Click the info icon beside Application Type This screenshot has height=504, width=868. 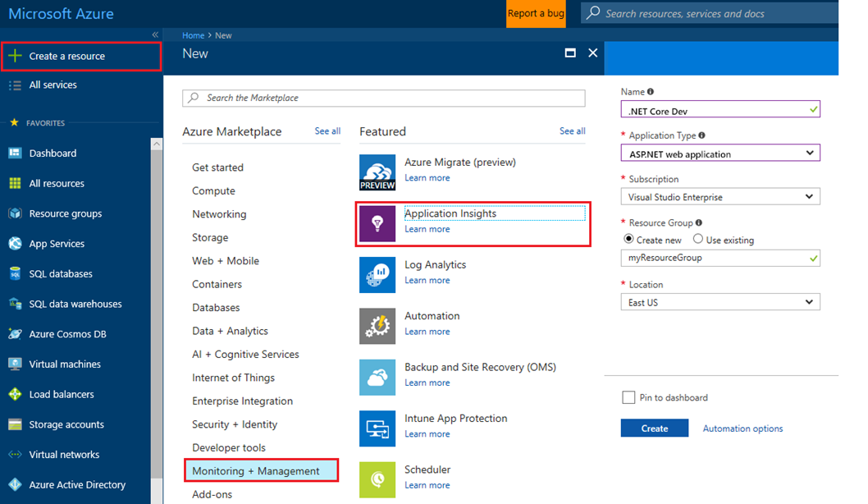(702, 135)
